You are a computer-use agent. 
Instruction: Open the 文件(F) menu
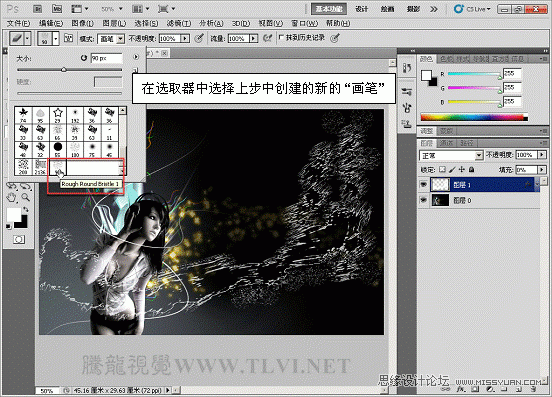(x=19, y=23)
